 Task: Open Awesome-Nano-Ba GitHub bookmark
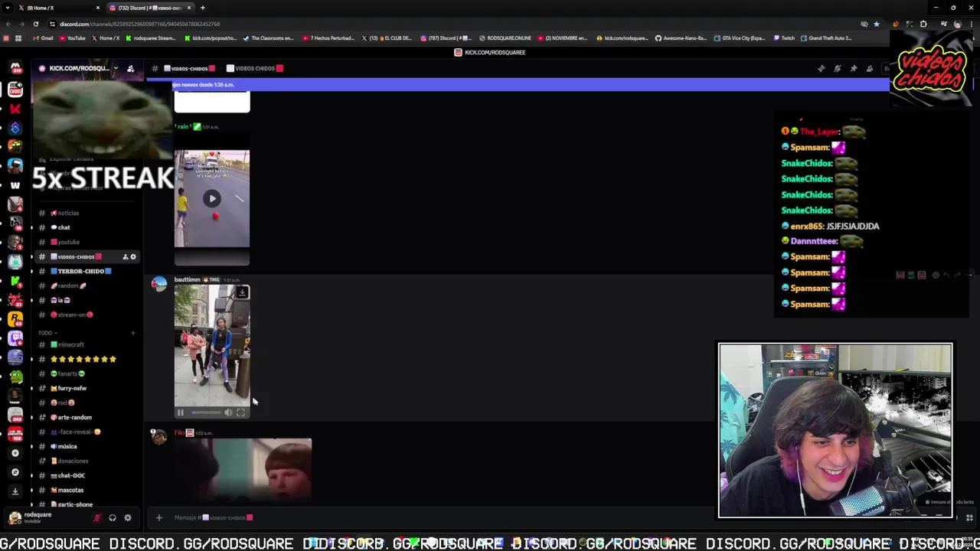[x=681, y=38]
